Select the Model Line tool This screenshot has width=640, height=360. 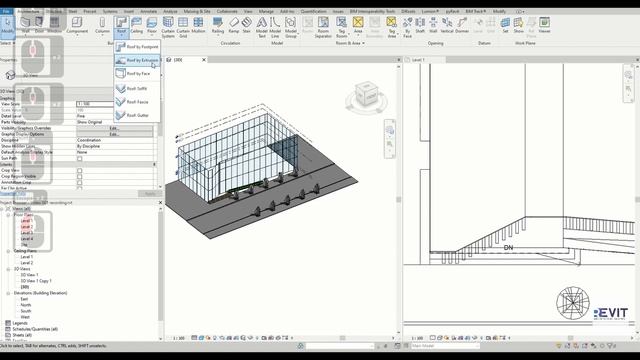[275, 27]
